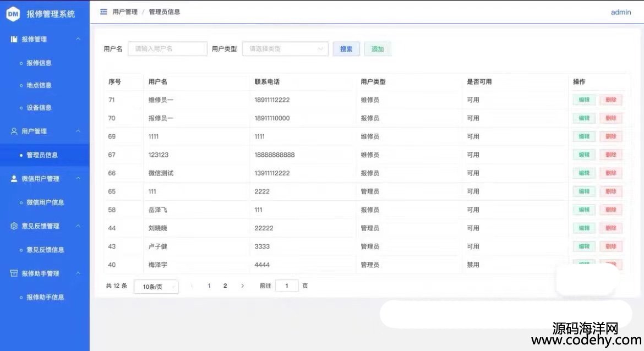Click the 搜索 button

[346, 49]
